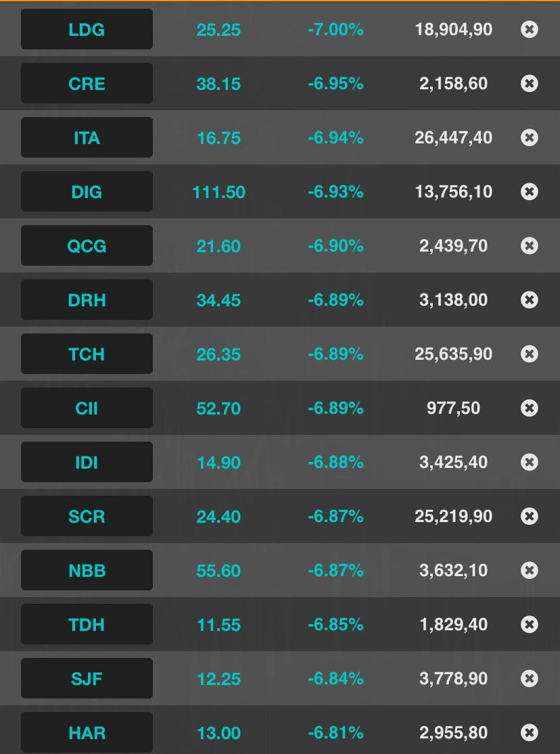Open the SJF symbol button
The width and height of the screenshot is (560, 754).
[87, 678]
